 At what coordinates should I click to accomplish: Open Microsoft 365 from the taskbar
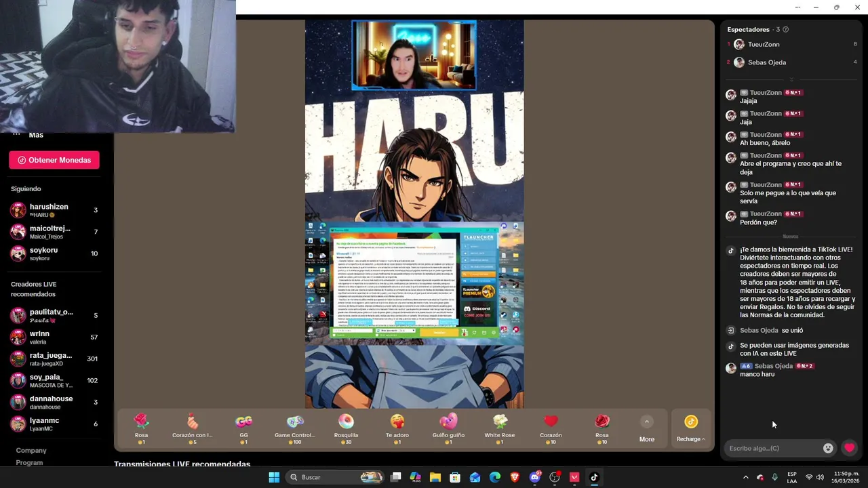(416, 477)
